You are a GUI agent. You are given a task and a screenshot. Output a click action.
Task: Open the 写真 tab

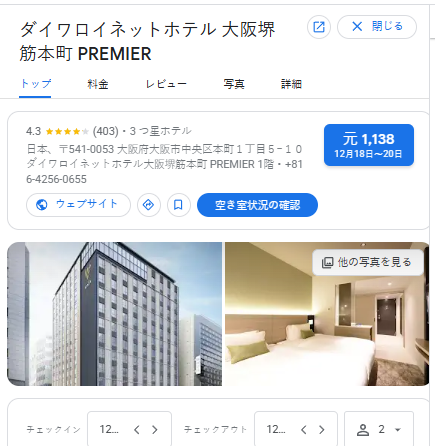(234, 84)
